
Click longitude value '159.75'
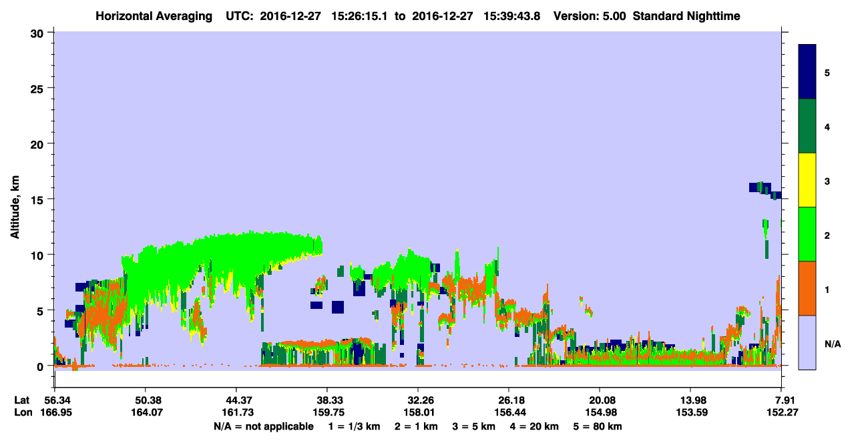tap(327, 412)
